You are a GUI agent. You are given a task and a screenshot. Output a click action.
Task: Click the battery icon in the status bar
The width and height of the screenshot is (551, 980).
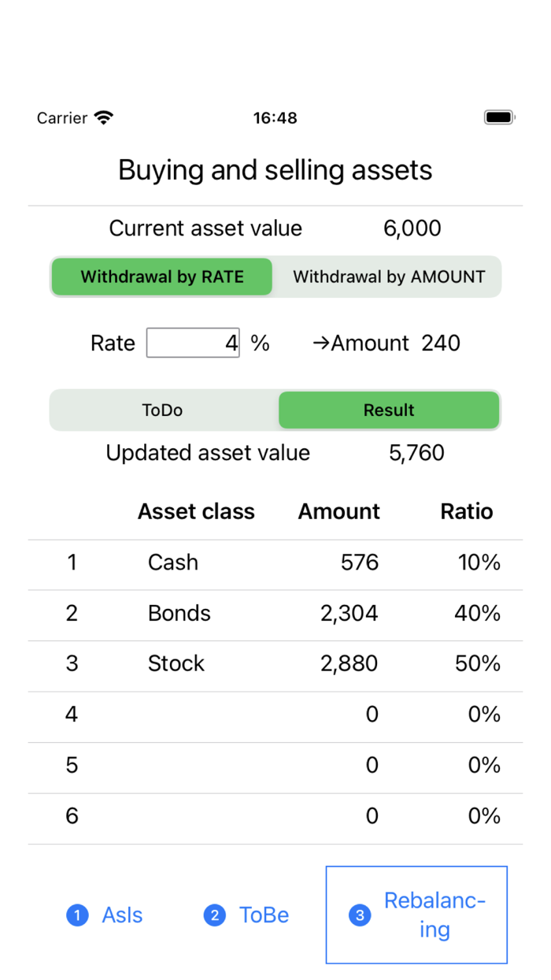click(x=498, y=117)
